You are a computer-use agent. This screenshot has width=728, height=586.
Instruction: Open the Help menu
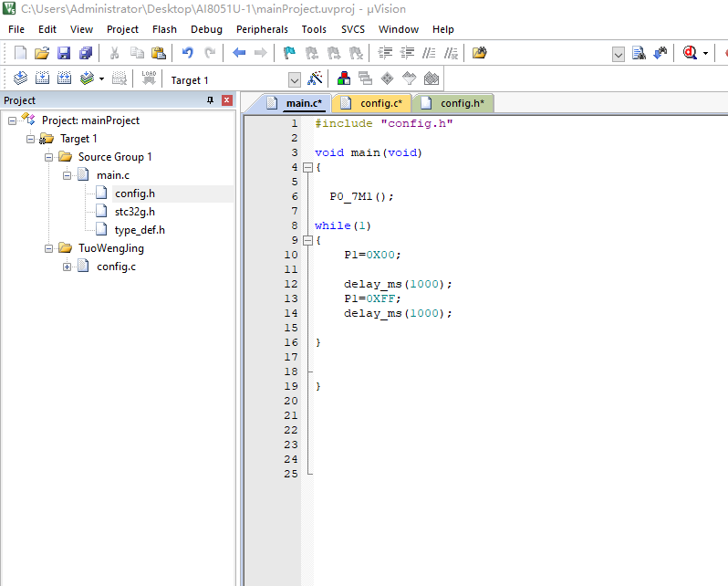pos(443,29)
